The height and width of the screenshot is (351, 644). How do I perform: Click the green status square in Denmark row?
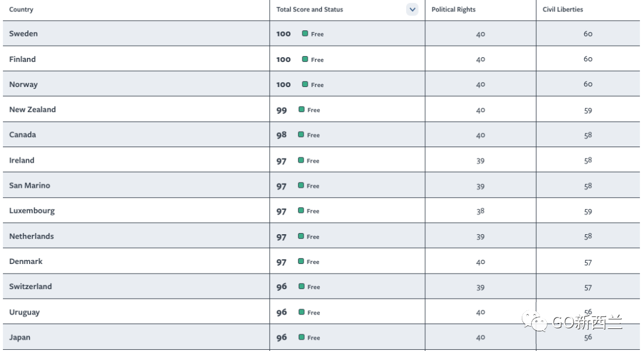pyautogui.click(x=302, y=262)
